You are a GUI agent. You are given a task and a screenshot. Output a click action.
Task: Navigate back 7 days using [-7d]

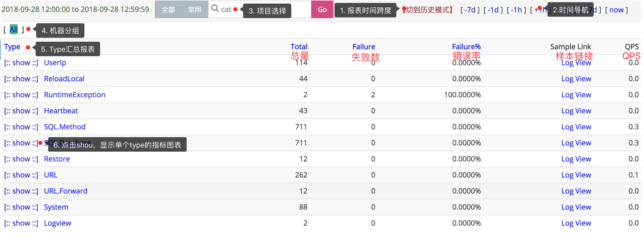pyautogui.click(x=470, y=10)
